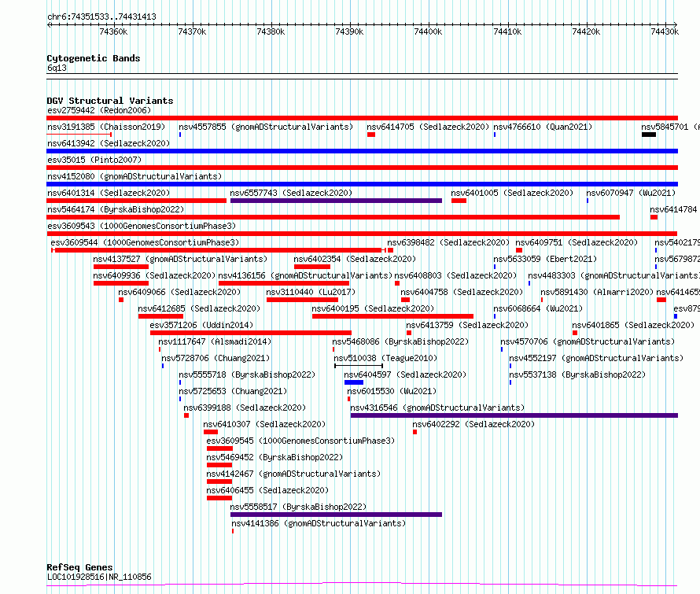
Task: Open nsv6402292 (Sedlazeck2020) label
Action: 473,424
